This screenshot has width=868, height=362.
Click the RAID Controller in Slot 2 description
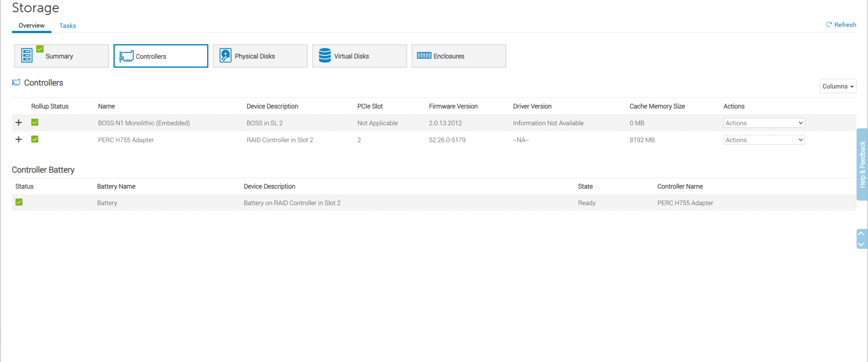(280, 140)
